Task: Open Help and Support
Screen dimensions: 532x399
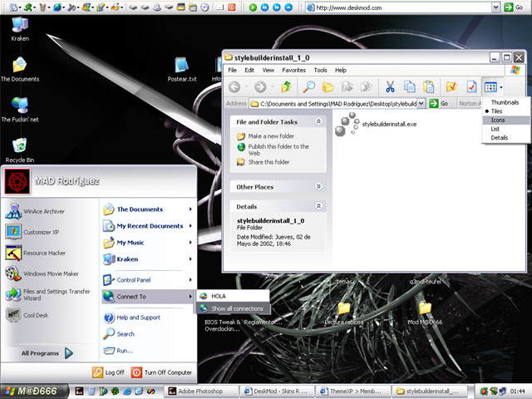Action: click(x=131, y=318)
